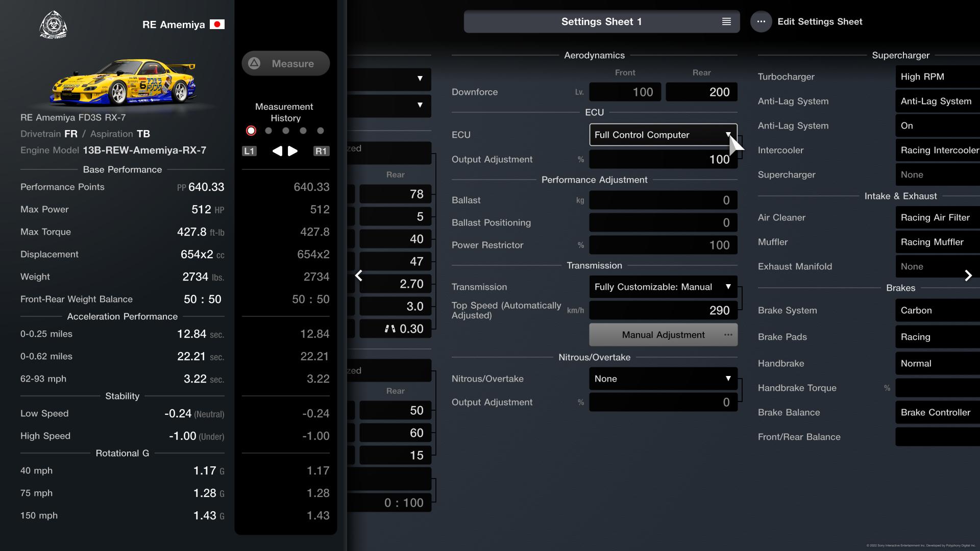980x551 pixels.
Task: Open the Brake System Carbon selector
Action: point(938,310)
